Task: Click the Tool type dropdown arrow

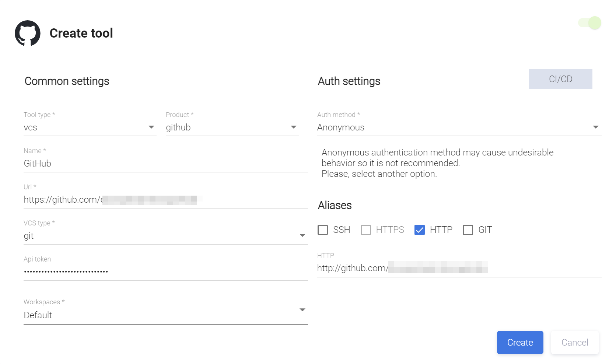Action: point(151,127)
